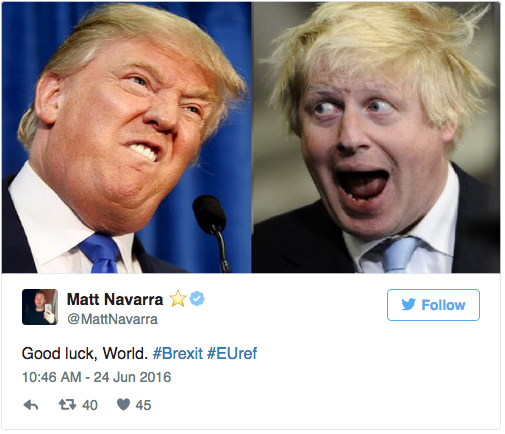The image size is (505, 434).
Task: Click the Twitter bird in Follow button
Action: click(408, 304)
